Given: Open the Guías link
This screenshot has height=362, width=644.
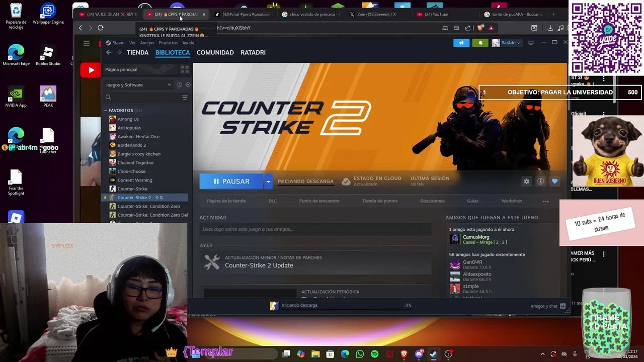Looking at the screenshot, I should (x=472, y=201).
